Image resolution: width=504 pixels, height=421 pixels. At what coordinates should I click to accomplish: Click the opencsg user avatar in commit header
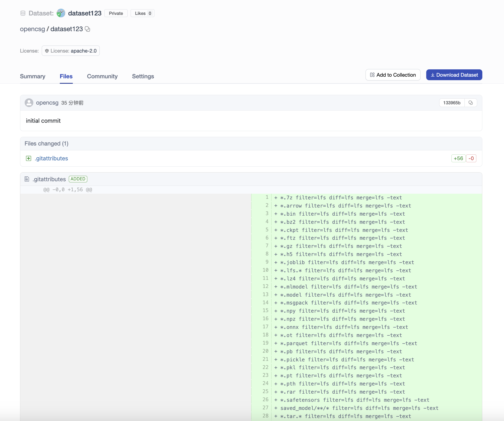click(29, 103)
